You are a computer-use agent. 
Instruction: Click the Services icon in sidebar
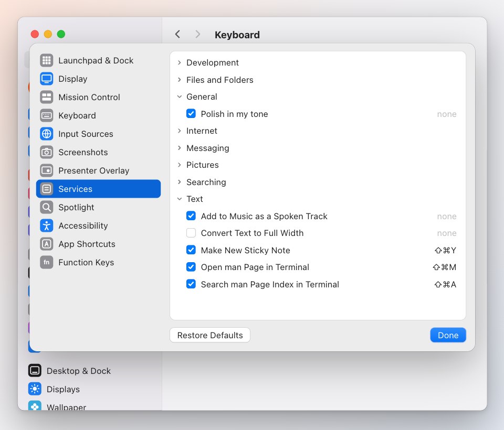click(47, 189)
